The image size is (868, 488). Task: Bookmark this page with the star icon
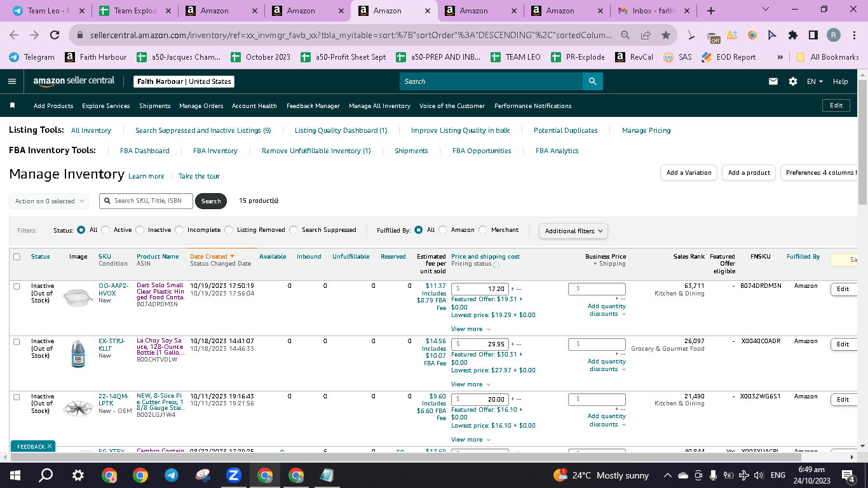665,36
